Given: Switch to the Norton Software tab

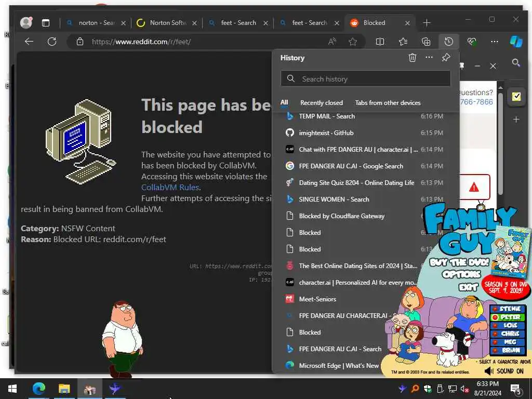Looking at the screenshot, I should click(x=166, y=23).
